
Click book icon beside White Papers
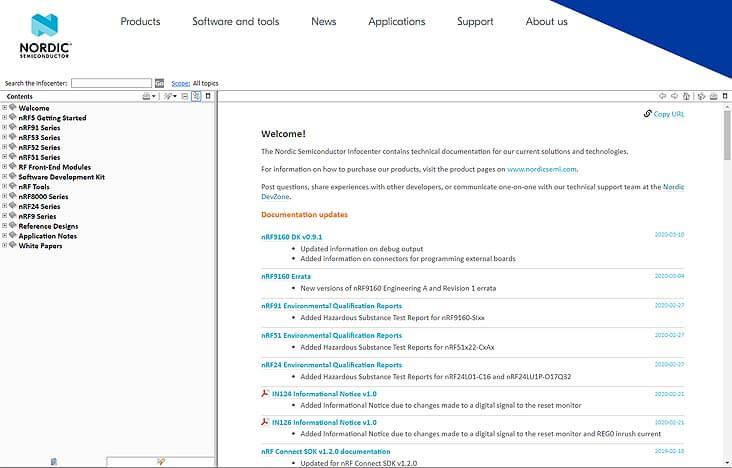click(13, 245)
